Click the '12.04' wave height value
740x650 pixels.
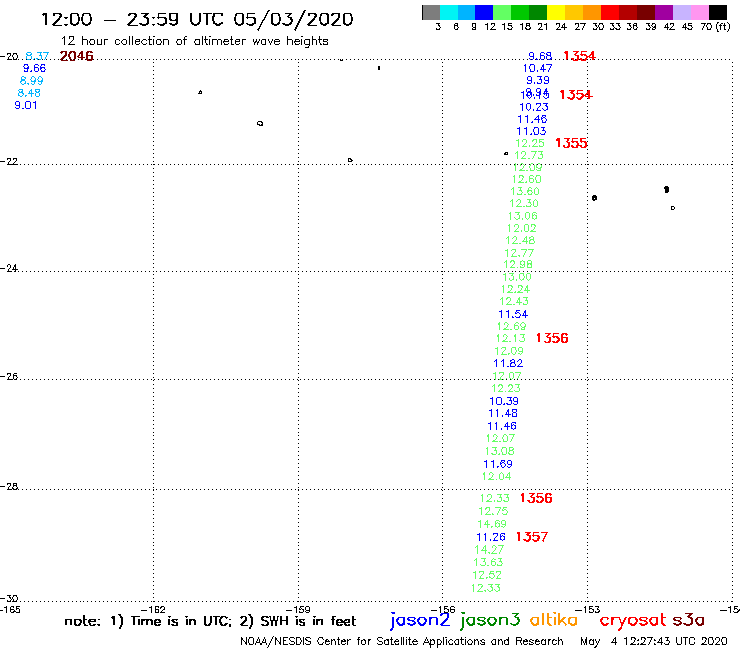coord(496,476)
